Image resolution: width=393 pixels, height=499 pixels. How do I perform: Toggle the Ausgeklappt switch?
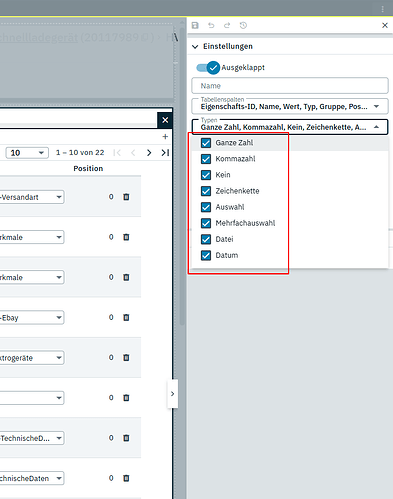click(208, 68)
